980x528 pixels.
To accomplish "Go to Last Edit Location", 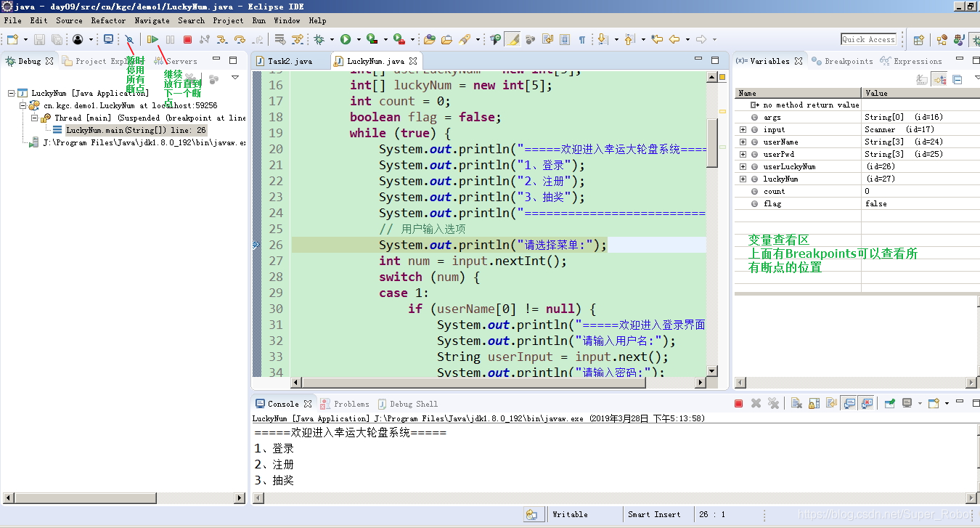I will coord(657,39).
